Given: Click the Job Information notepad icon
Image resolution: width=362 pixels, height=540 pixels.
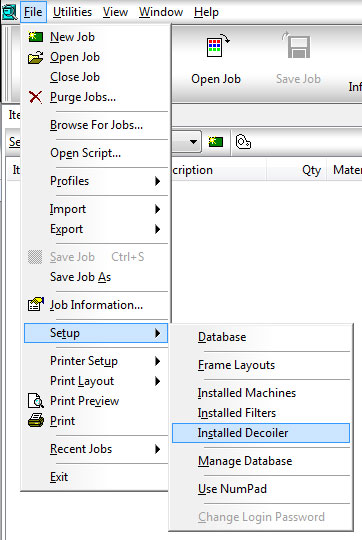Looking at the screenshot, I should tap(36, 304).
